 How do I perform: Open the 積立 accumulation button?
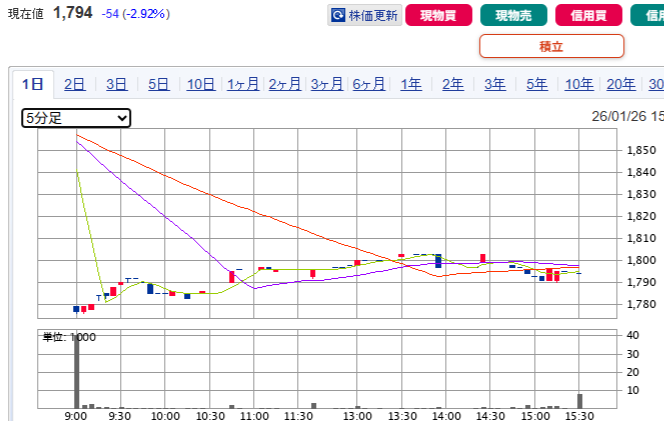pyautogui.click(x=551, y=46)
